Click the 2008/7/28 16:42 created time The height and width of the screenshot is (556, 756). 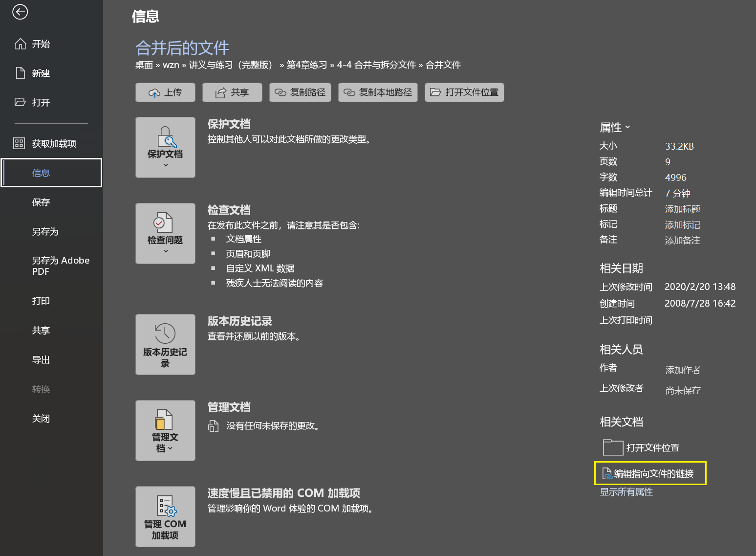(700, 304)
